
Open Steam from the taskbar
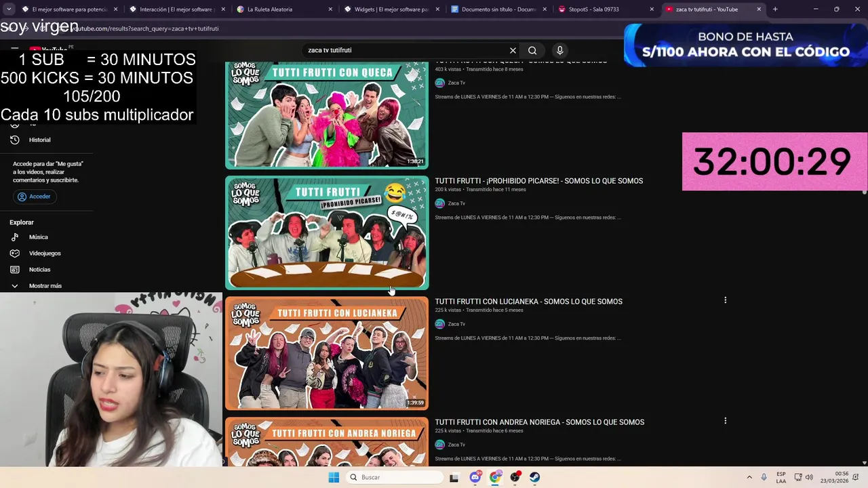[x=535, y=477]
